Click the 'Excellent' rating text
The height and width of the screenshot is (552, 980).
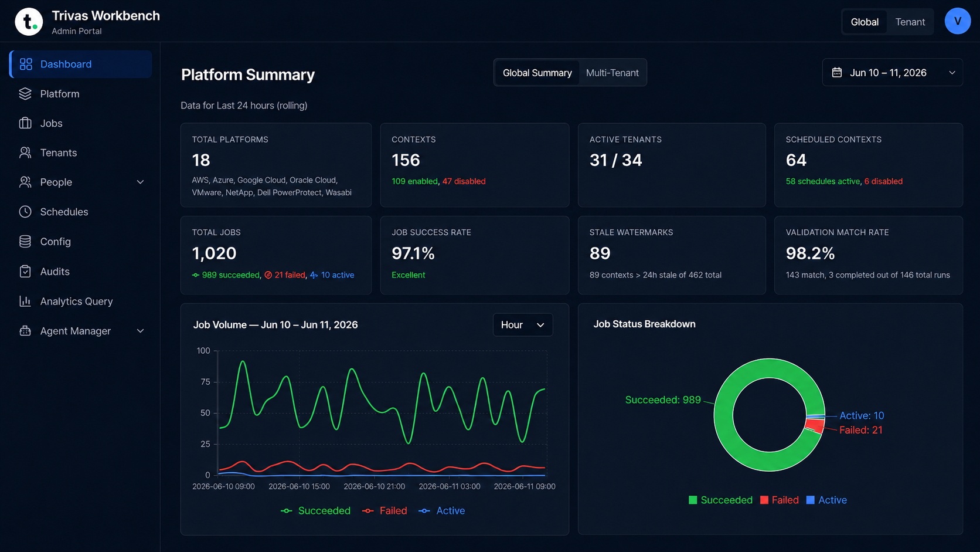(x=408, y=275)
